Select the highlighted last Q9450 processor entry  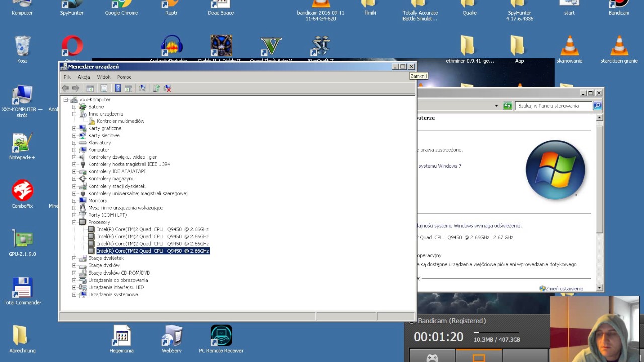[152, 251]
